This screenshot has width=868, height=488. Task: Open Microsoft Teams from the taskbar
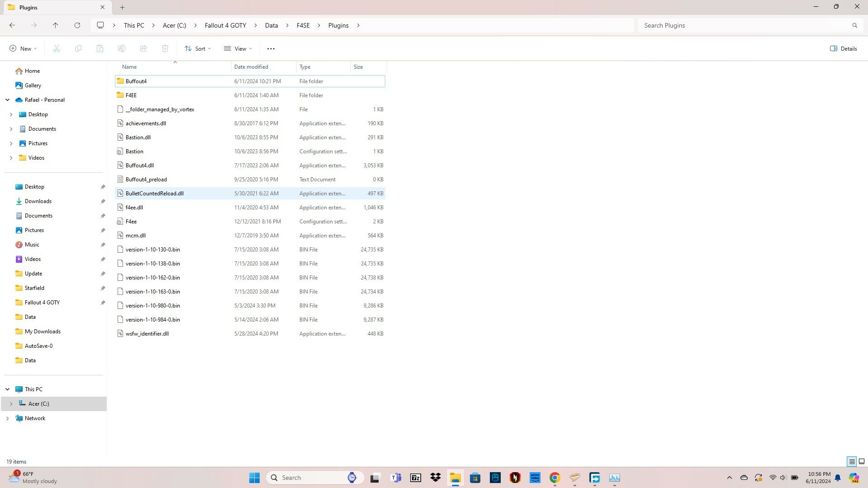(x=396, y=478)
